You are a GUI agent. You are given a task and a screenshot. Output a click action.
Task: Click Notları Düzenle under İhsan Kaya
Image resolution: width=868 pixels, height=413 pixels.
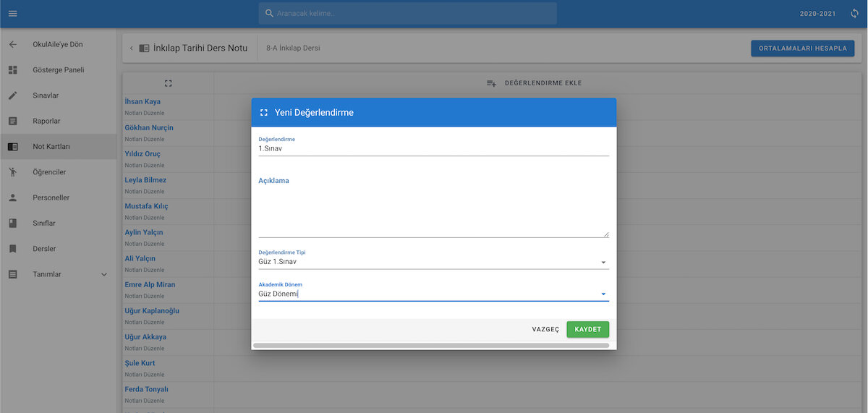click(145, 113)
